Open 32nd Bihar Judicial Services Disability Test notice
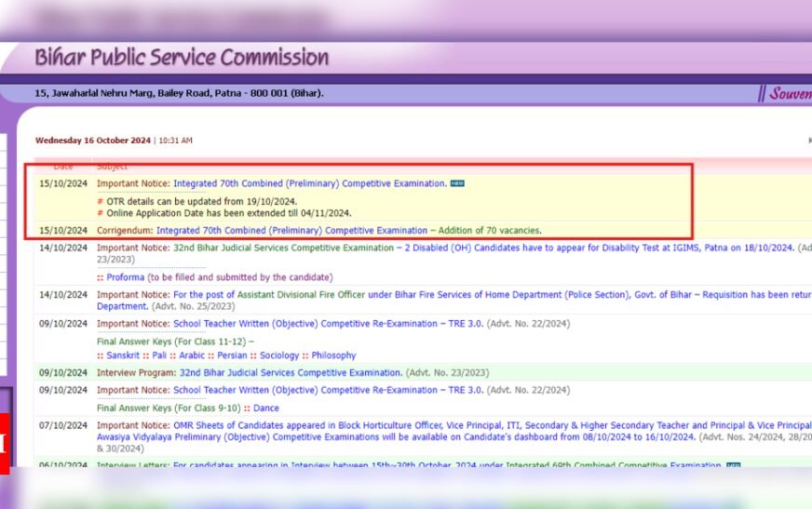This screenshot has width=812, height=509. pyautogui.click(x=483, y=248)
